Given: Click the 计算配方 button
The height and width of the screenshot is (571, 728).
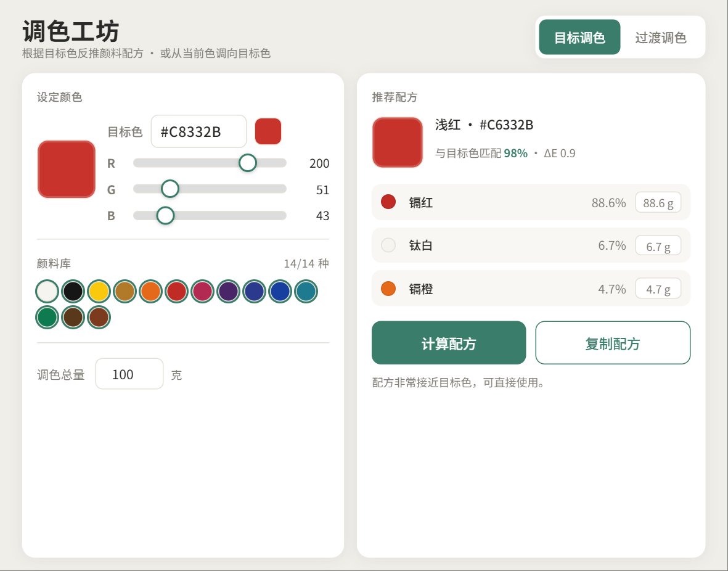Looking at the screenshot, I should tap(449, 343).
